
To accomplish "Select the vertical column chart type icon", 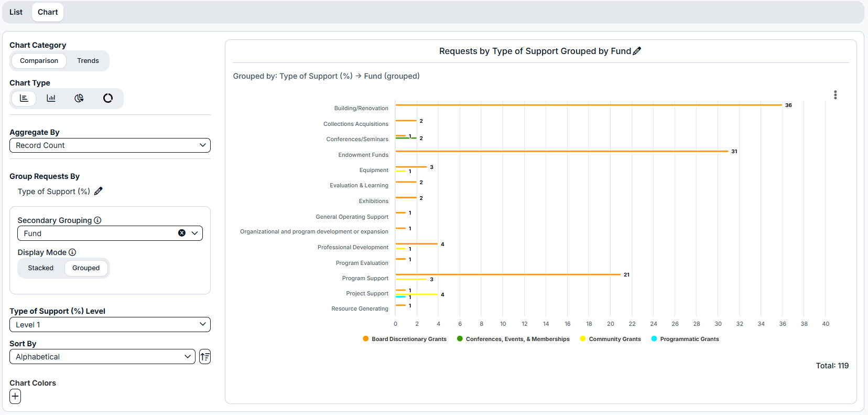I will [51, 98].
